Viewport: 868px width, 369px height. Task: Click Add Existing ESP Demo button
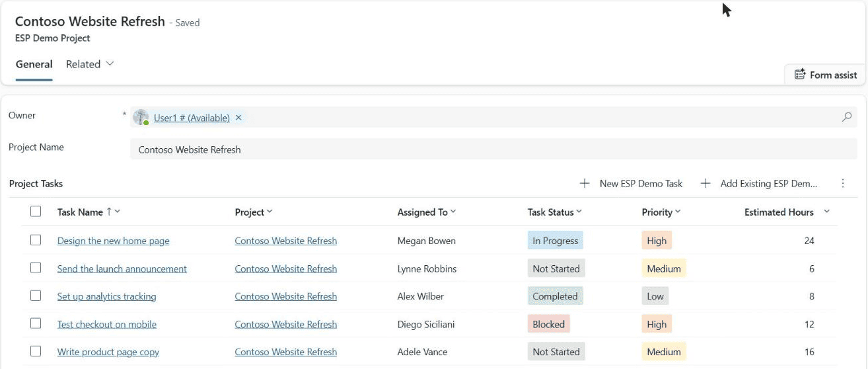coord(758,183)
